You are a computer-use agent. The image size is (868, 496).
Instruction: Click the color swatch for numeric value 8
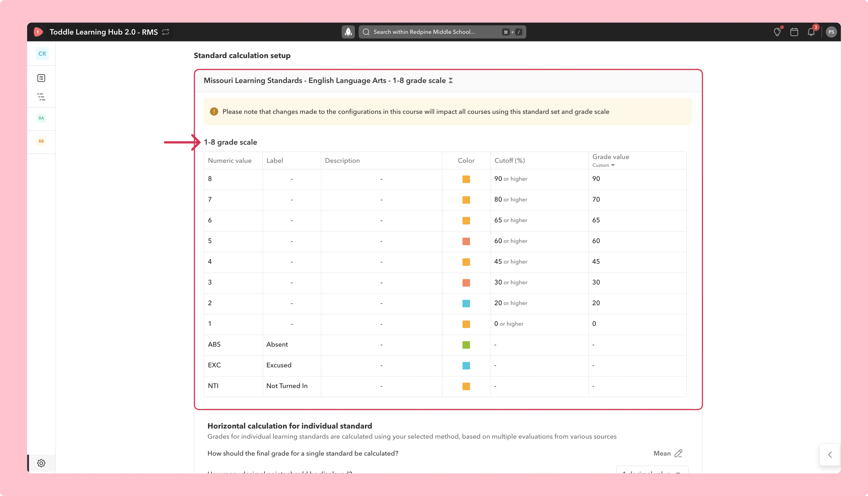(x=466, y=179)
